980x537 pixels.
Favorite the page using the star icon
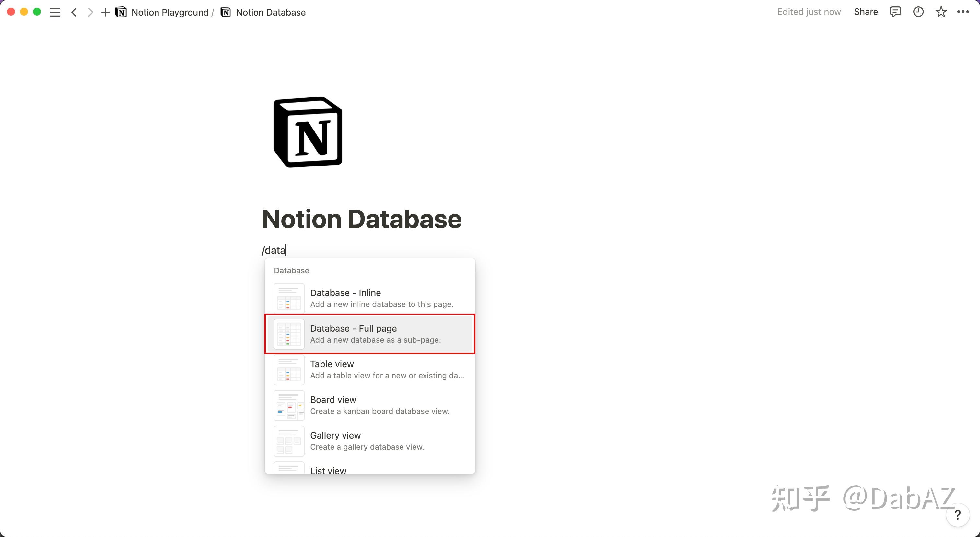[x=941, y=12]
